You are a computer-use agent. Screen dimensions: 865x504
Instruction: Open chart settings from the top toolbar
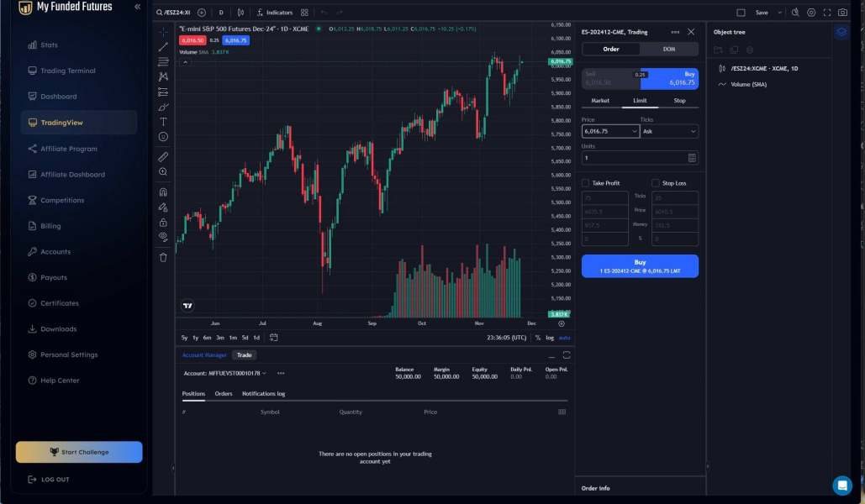(811, 12)
